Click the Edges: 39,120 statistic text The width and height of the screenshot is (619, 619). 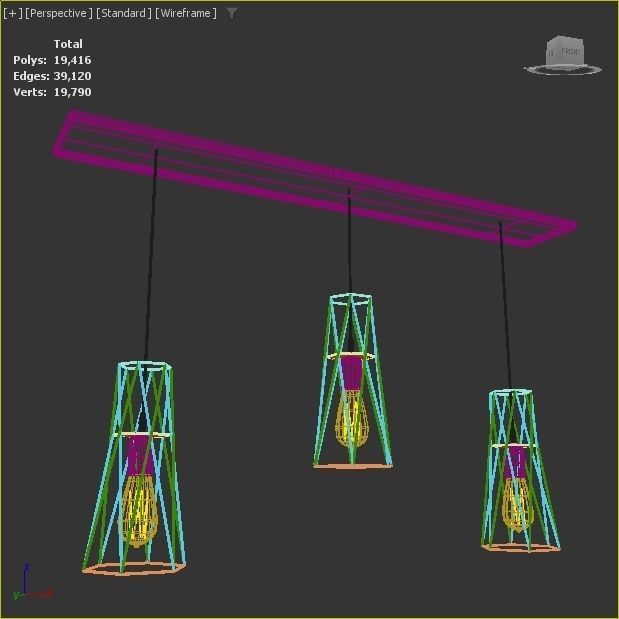(52, 76)
